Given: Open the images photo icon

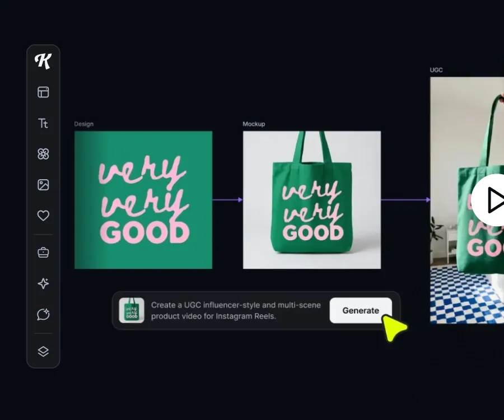Looking at the screenshot, I should pyautogui.click(x=43, y=185).
